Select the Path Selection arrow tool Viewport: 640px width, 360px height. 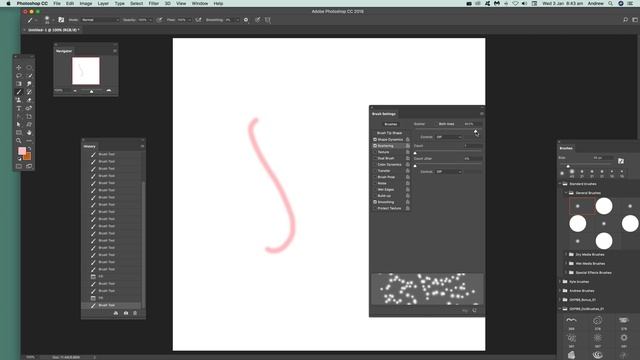point(19,124)
